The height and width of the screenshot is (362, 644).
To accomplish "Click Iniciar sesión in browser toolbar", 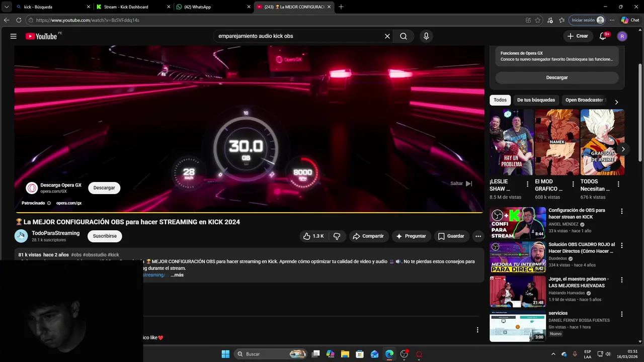I will (x=587, y=20).
